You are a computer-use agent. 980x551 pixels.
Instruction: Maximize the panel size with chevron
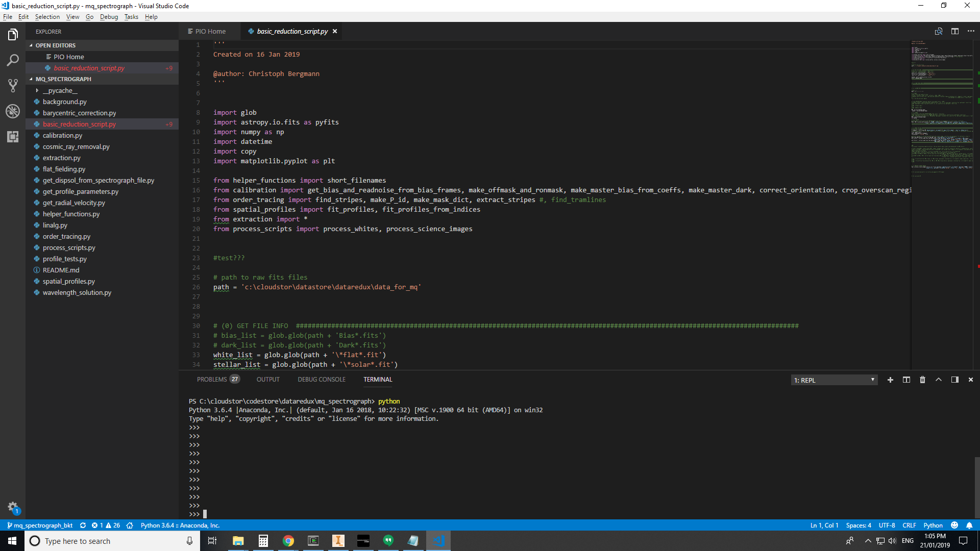[938, 380]
